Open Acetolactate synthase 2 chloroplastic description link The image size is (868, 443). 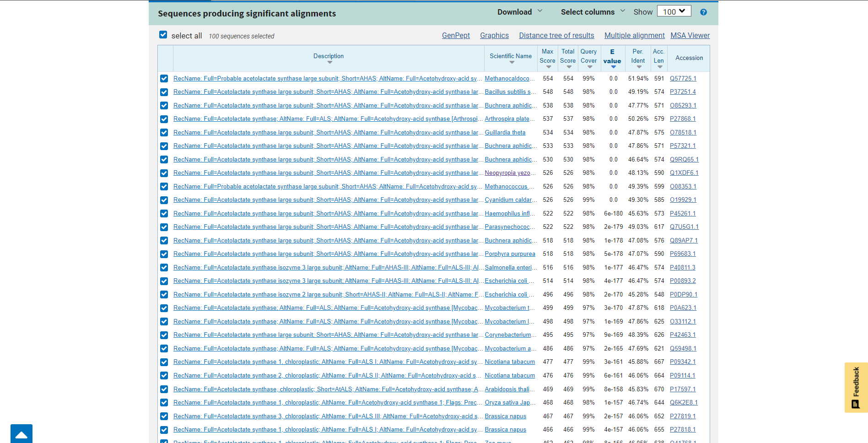[328, 376]
